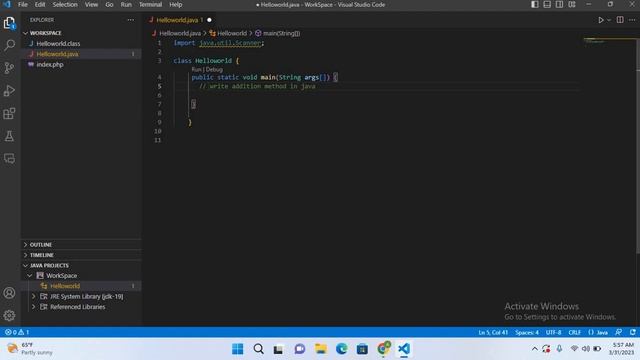The height and width of the screenshot is (360, 640).
Task: Click the Run Java play button
Action: pos(601,20)
